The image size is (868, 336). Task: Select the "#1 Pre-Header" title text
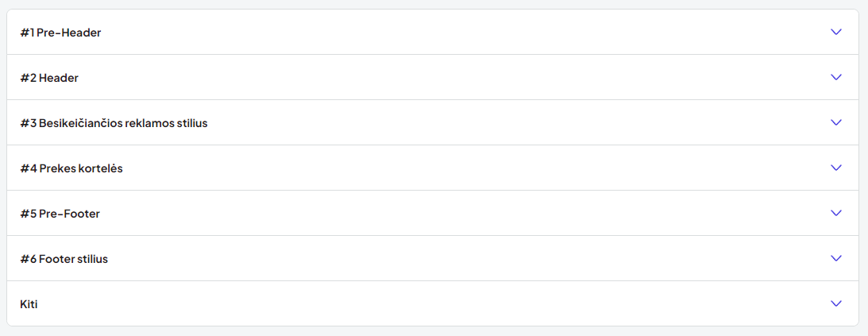click(x=61, y=33)
